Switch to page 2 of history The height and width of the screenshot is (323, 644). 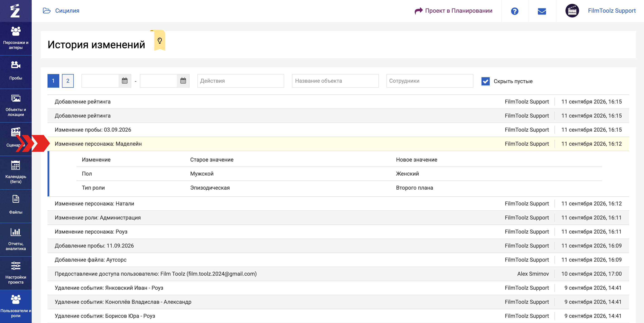click(68, 81)
